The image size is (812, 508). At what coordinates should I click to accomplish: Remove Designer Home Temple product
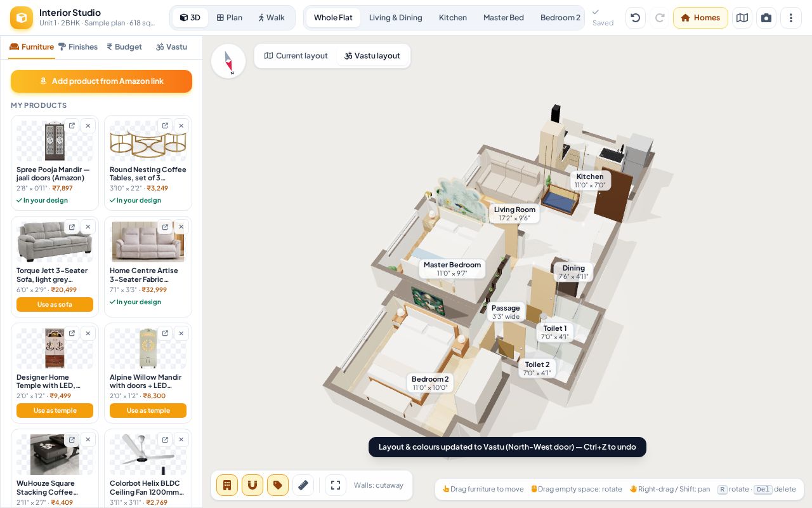tap(88, 333)
